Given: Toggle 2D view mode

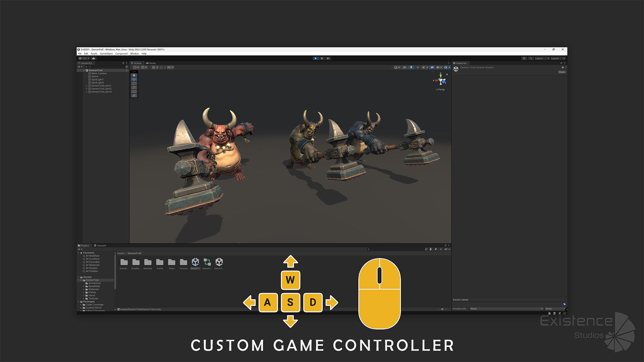Looking at the screenshot, I should click(x=405, y=67).
